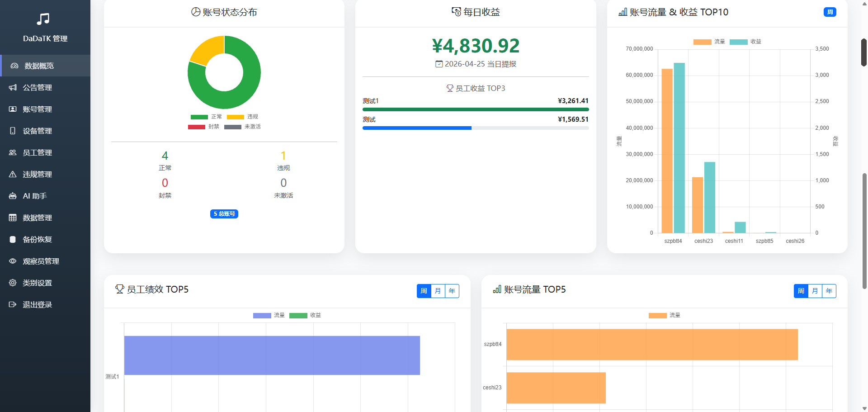The image size is (868, 412).
Task: Open the 数据概览 menu item
Action: click(39, 66)
